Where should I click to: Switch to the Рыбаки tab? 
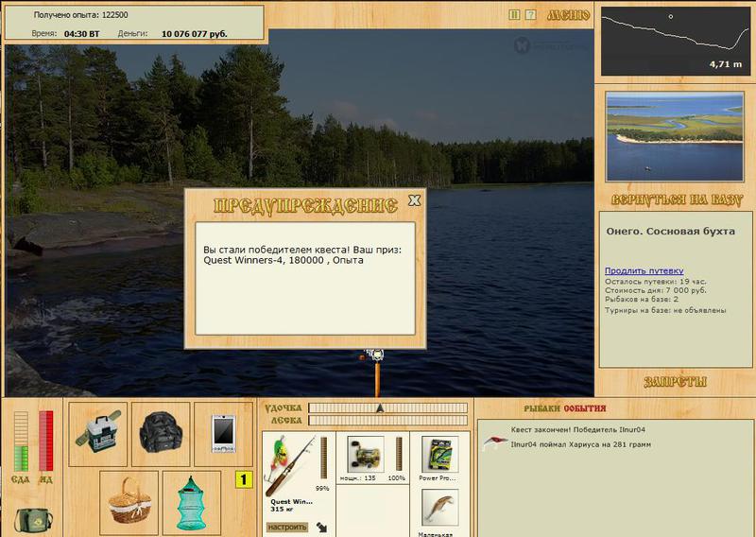(542, 408)
